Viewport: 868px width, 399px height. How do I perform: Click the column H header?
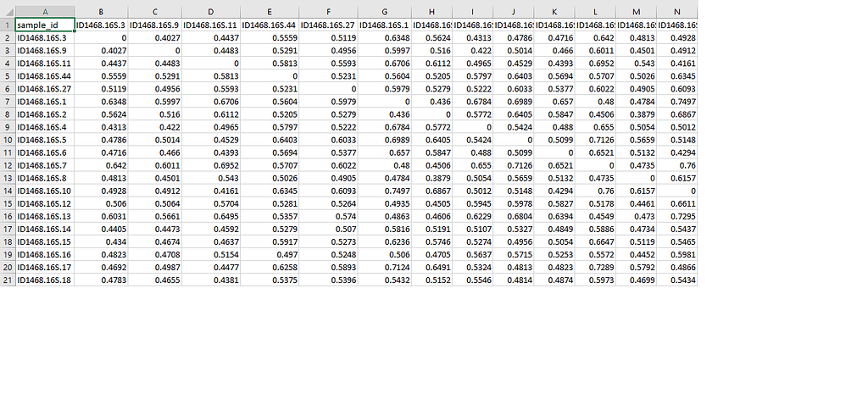click(431, 12)
